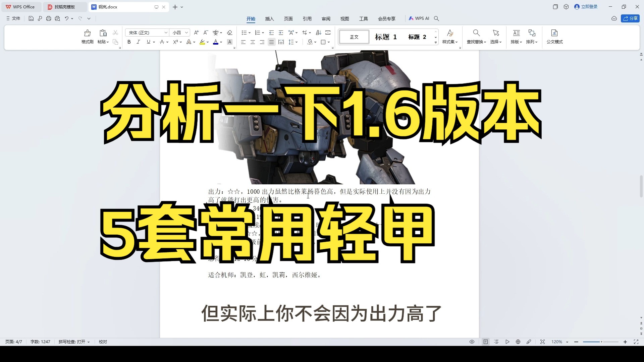Image resolution: width=644 pixels, height=362 pixels.
Task: Expand the spell check (拼写检查) dropdown
Action: coord(89,342)
